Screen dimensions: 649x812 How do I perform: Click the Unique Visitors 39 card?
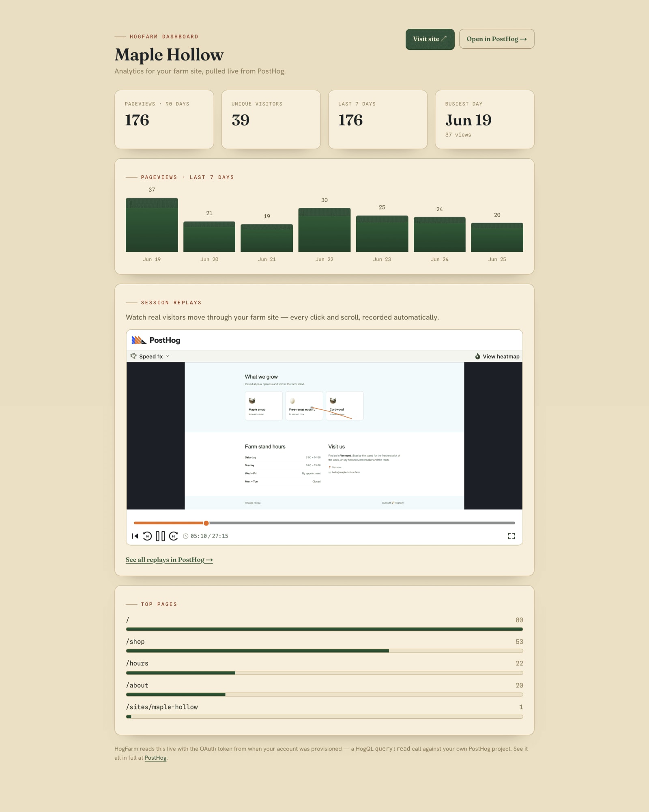tap(271, 119)
